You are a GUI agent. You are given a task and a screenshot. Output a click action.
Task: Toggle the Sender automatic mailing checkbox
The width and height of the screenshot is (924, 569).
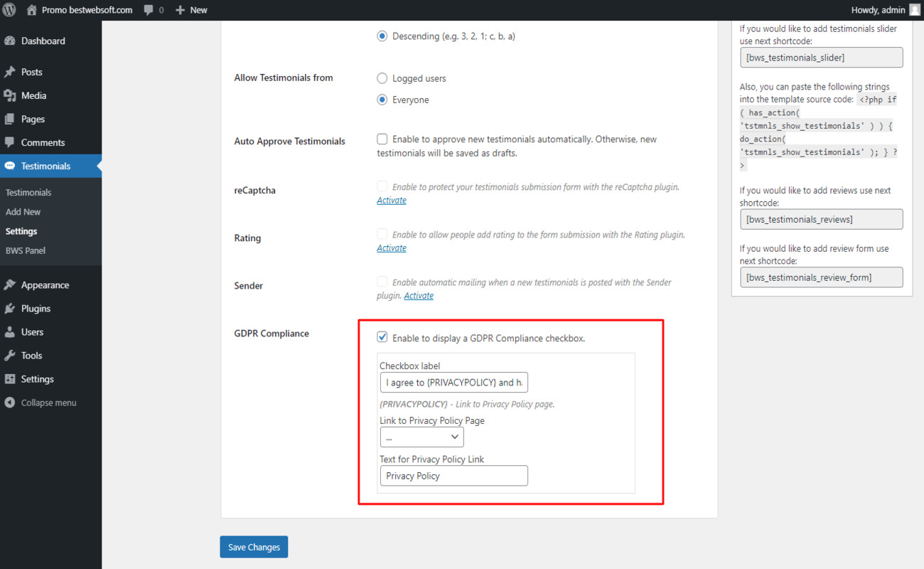[x=382, y=282]
